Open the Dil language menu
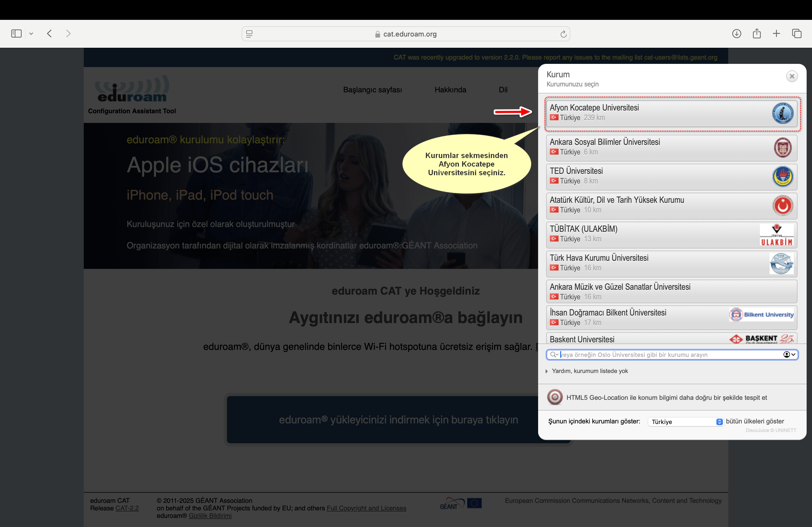 (503, 90)
